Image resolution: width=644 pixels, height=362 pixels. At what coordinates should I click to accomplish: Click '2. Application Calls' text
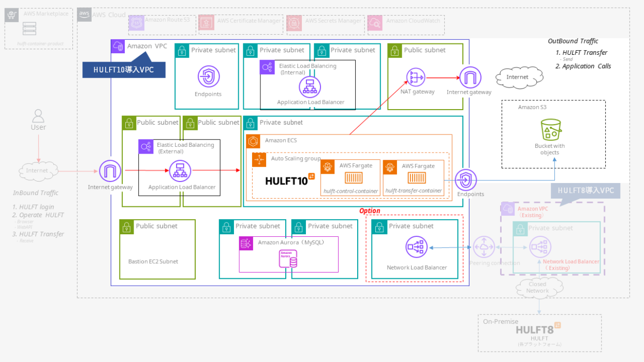point(583,66)
